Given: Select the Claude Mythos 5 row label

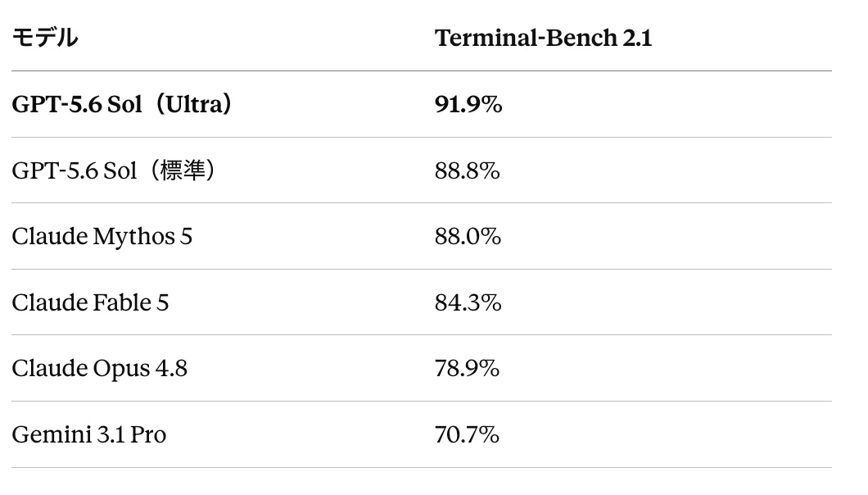Looking at the screenshot, I should tap(102, 236).
